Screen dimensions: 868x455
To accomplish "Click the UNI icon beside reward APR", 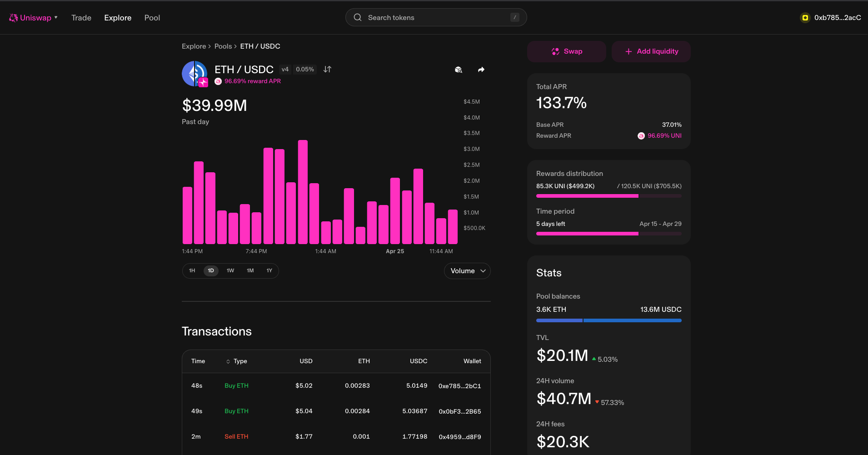I will pyautogui.click(x=218, y=81).
